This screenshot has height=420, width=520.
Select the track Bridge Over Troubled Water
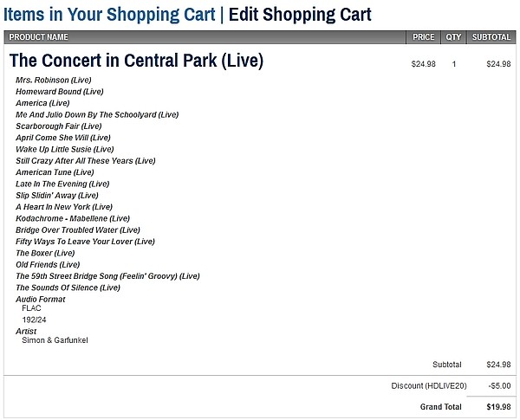(78, 230)
